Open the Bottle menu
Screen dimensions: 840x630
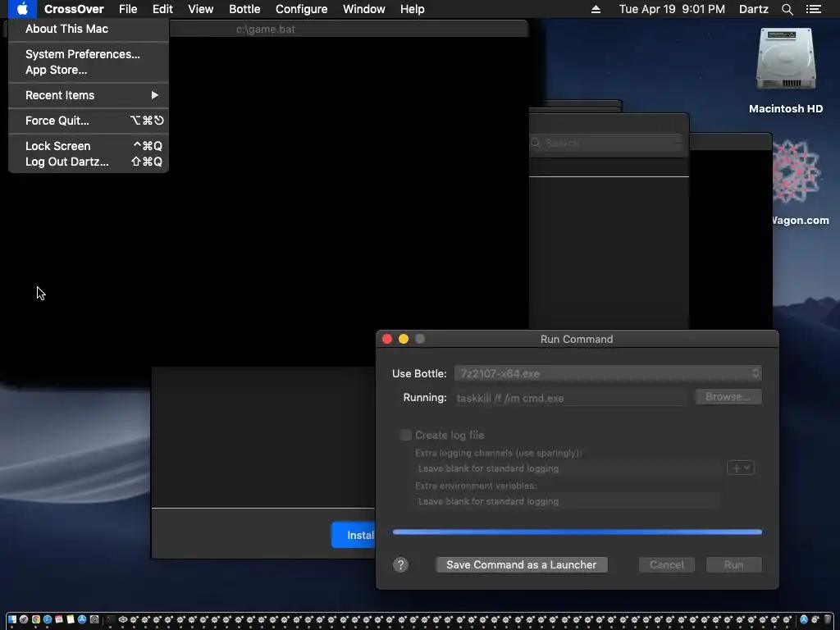click(x=244, y=9)
